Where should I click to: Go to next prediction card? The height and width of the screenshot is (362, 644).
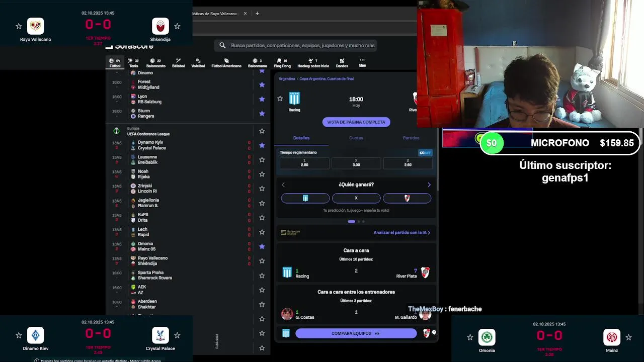[x=429, y=185]
